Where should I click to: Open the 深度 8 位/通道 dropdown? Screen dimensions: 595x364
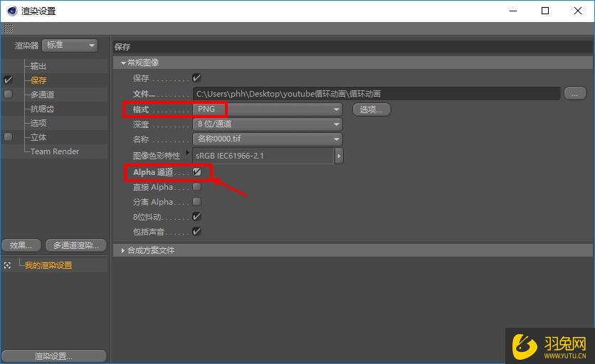(x=268, y=124)
